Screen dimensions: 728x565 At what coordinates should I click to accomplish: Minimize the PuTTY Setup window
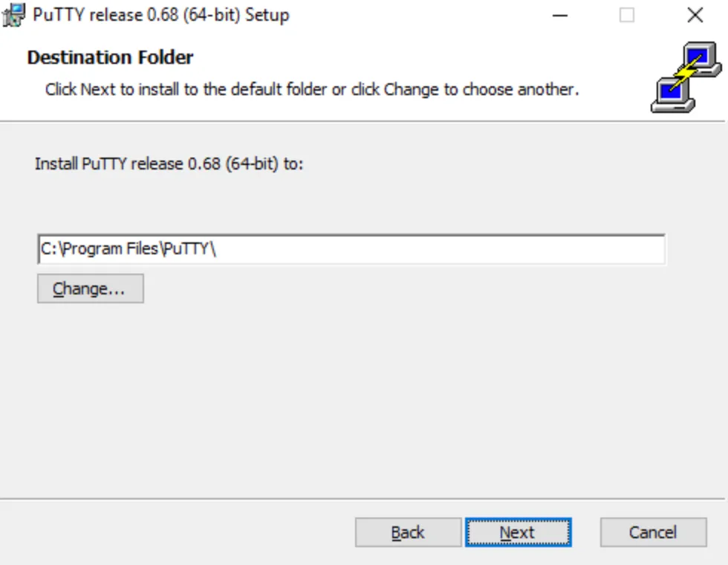click(x=559, y=15)
